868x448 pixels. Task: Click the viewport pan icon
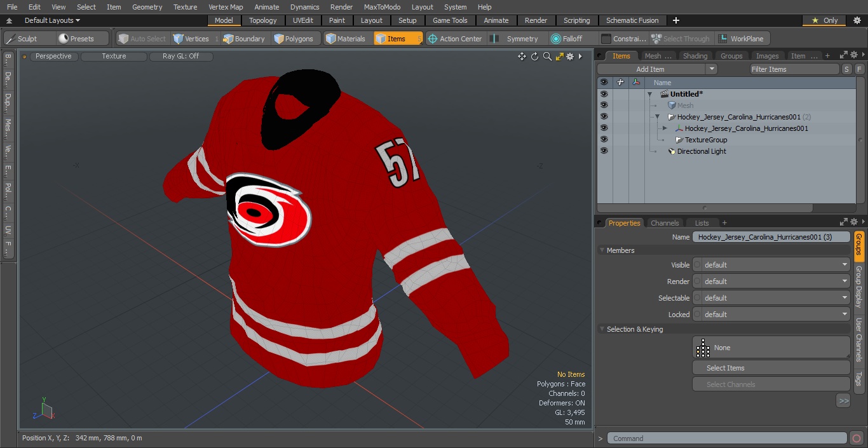click(x=522, y=57)
